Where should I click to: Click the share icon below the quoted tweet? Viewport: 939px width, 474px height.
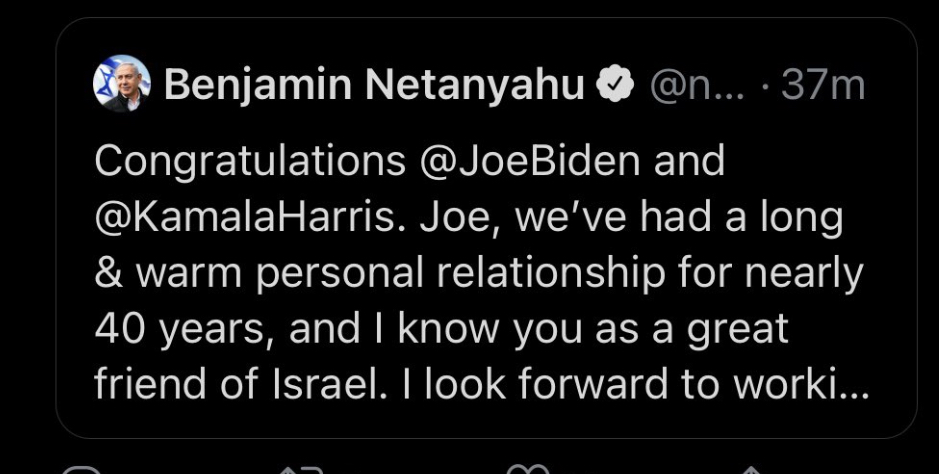coord(751,468)
